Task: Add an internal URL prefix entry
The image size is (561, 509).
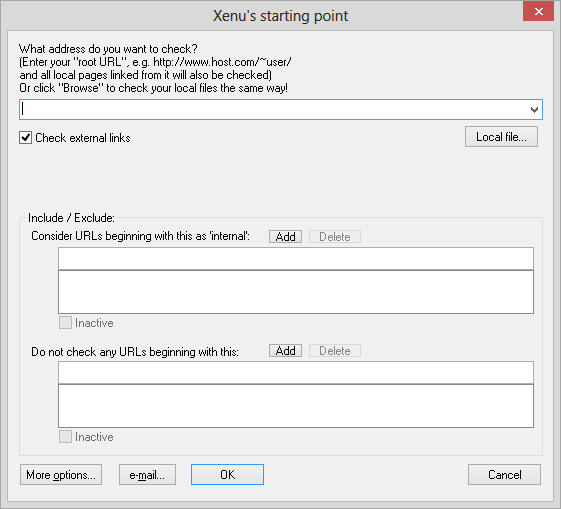Action: (x=286, y=236)
